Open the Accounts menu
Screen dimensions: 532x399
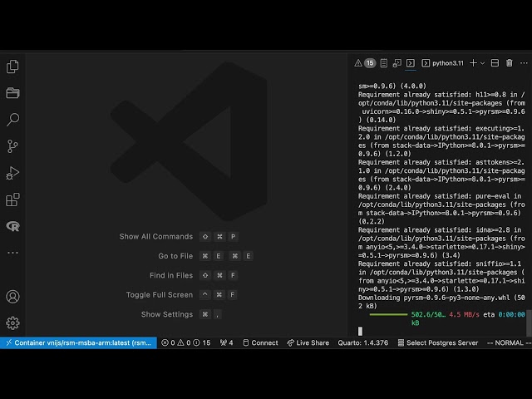12,297
